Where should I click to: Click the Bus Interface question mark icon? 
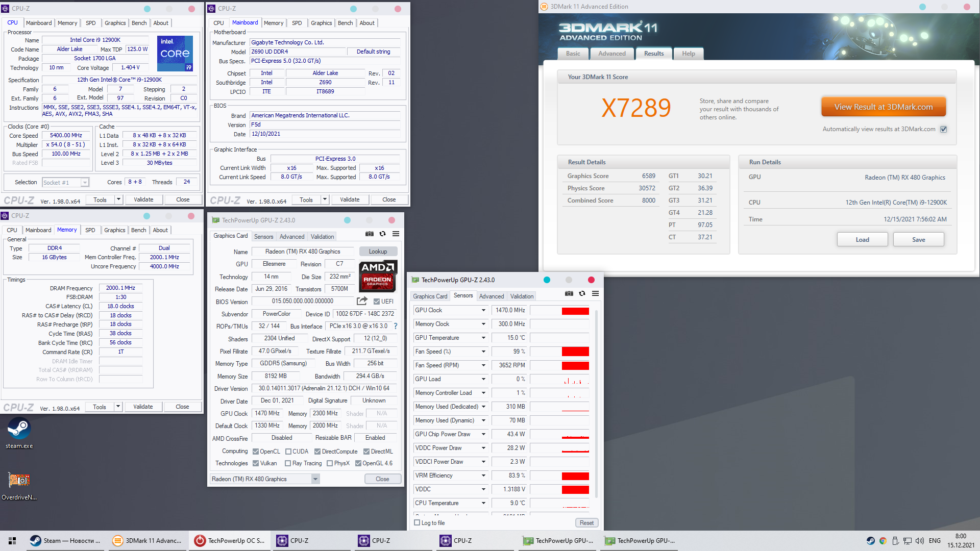(395, 326)
